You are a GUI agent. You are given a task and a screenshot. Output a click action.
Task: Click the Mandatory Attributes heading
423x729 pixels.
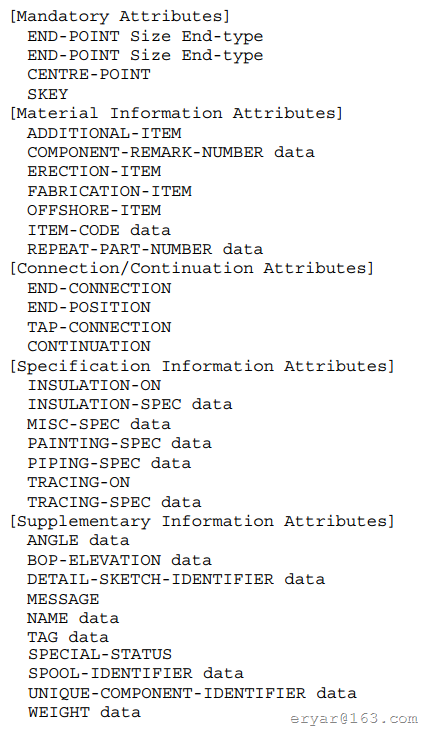click(x=120, y=16)
